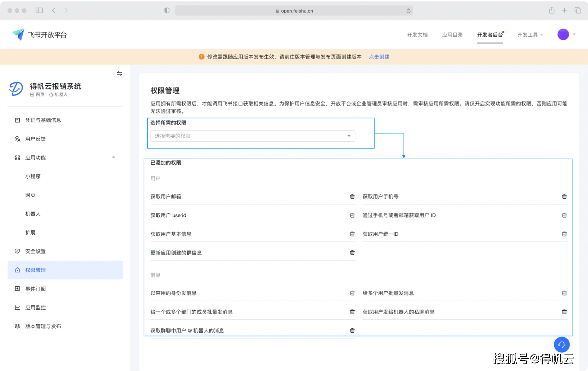Viewport: 588px width, 371px height.
Task: Open the customer support headset button
Action: point(562,344)
